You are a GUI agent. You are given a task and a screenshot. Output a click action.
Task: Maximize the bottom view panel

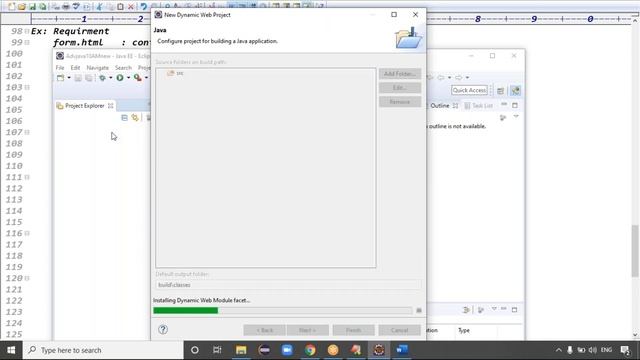click(514, 309)
